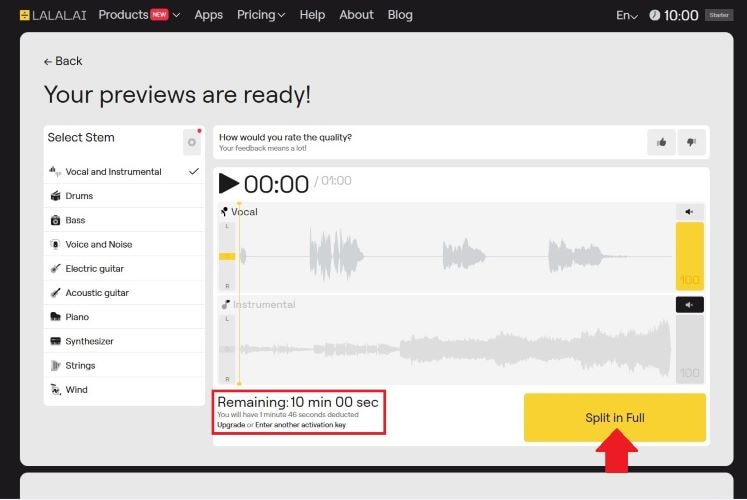Select the Voice and Noise stem
This screenshot has height=500, width=747.
click(x=124, y=244)
